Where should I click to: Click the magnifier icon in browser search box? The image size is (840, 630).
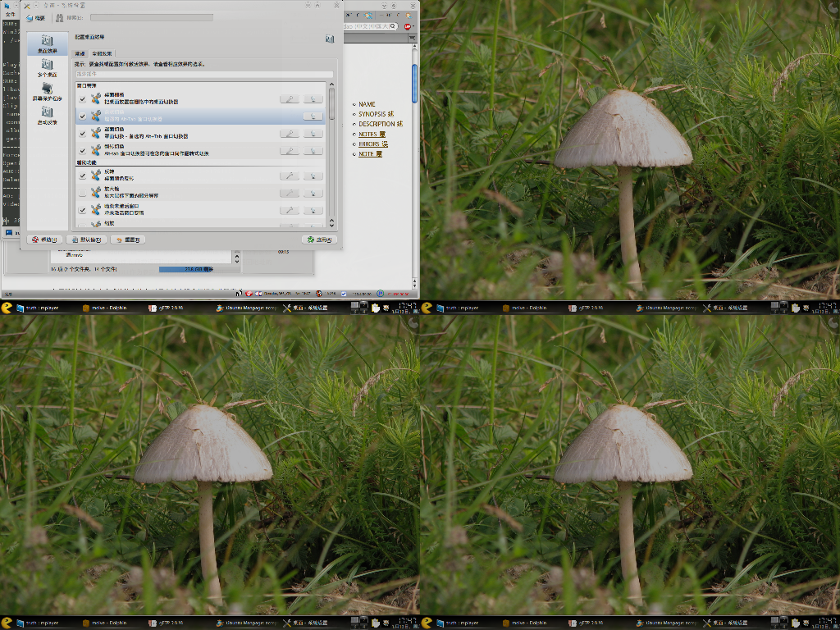click(393, 25)
